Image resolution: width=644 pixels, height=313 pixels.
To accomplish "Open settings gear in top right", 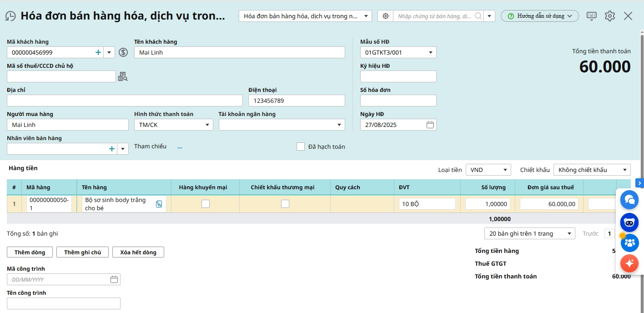I will [610, 16].
